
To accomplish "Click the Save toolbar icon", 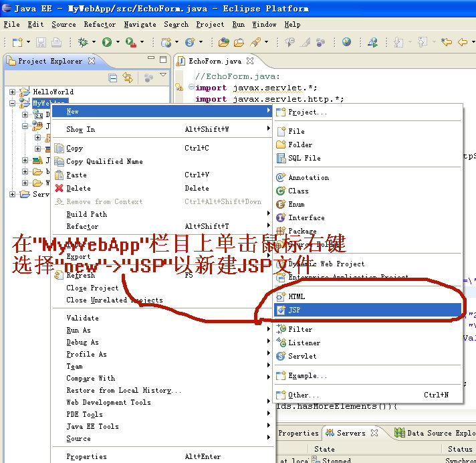I will [x=41, y=42].
